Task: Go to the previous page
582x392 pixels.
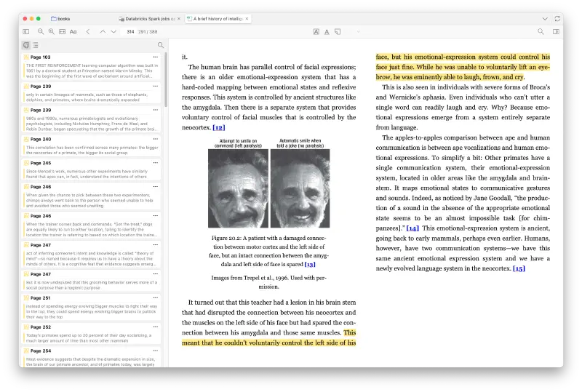Action: 103,32
